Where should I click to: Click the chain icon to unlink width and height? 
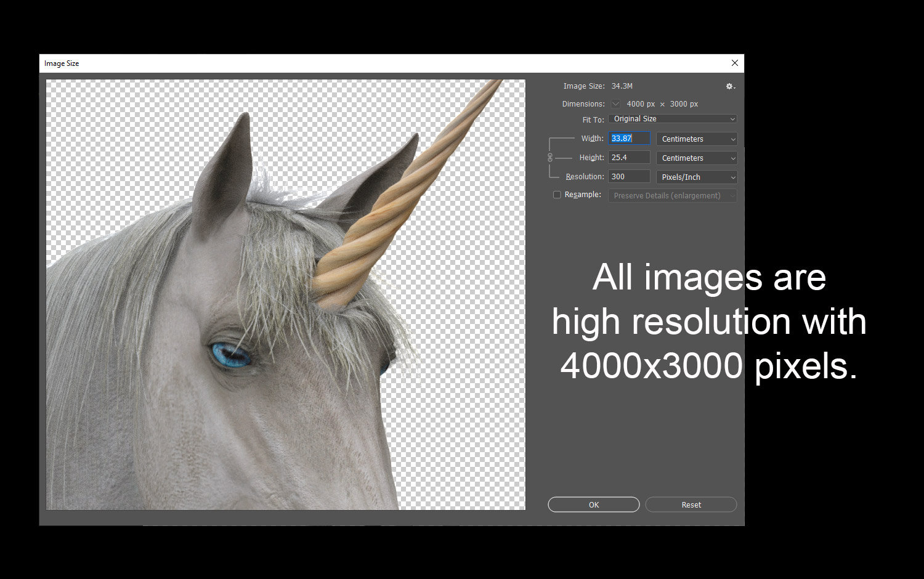coord(550,157)
